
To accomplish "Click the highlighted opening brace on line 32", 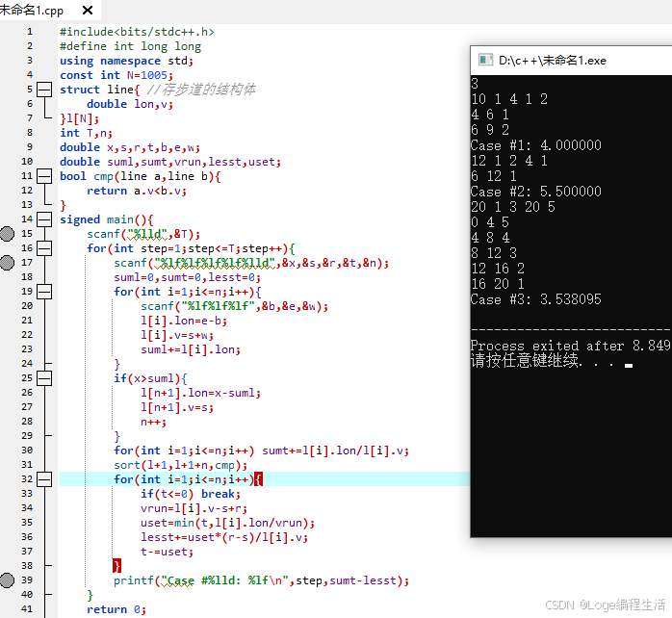I will (258, 479).
